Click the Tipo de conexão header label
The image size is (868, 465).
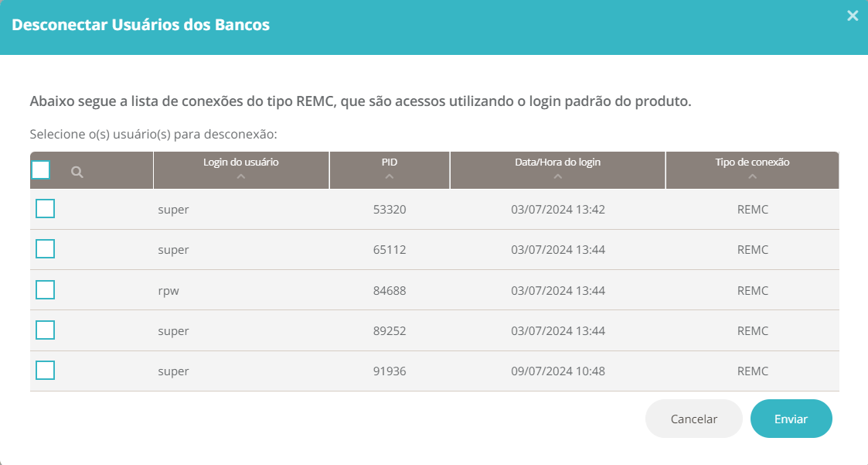point(752,162)
